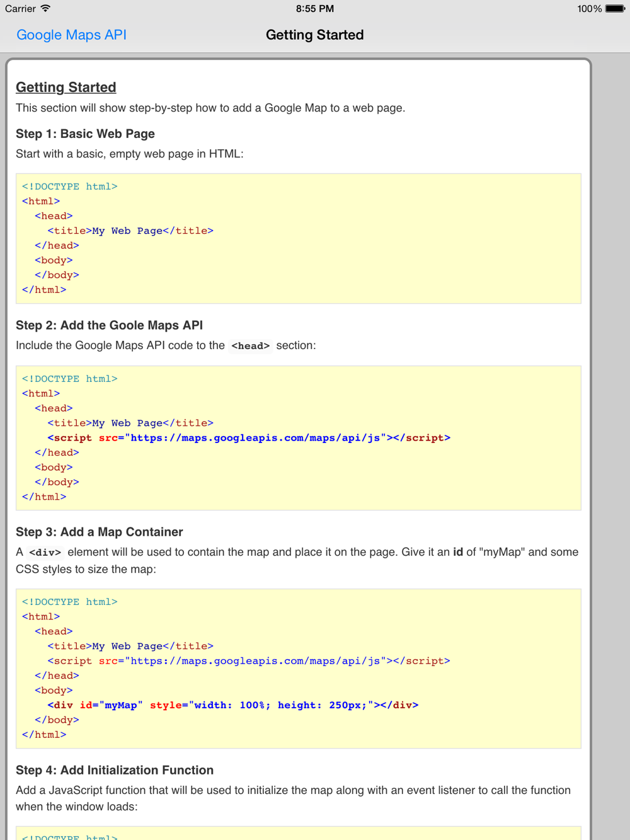Select the Step 1: Basic Web Page heading
The image size is (630, 840).
click(x=85, y=134)
